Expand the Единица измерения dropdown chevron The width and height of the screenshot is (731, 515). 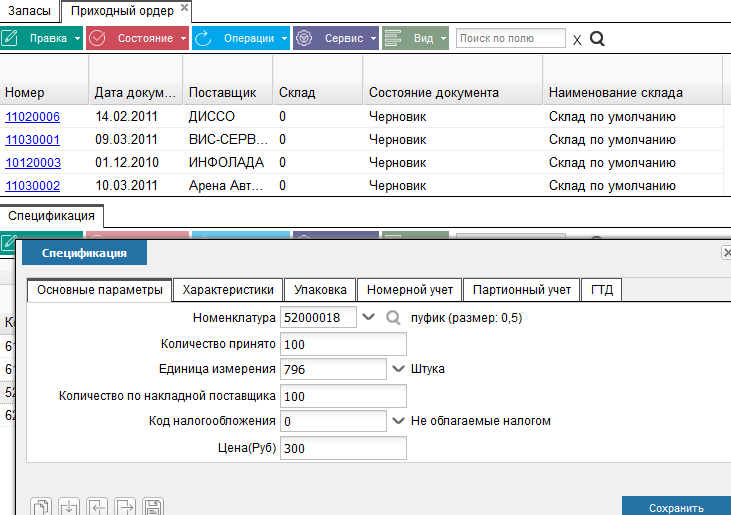[398, 369]
